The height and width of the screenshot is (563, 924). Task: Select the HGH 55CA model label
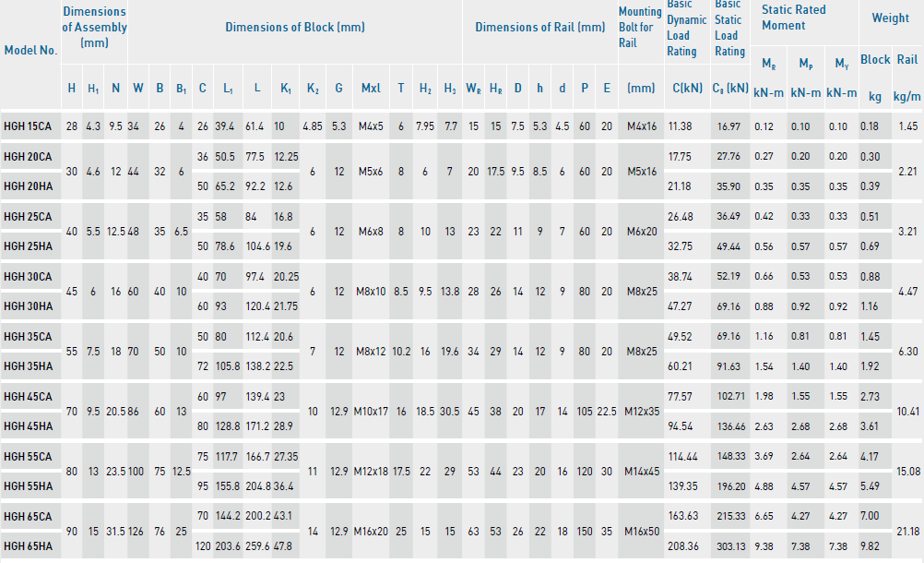pos(28,456)
